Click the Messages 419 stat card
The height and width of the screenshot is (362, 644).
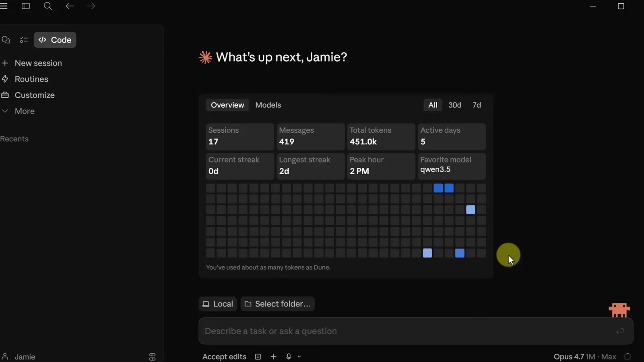coord(310,136)
